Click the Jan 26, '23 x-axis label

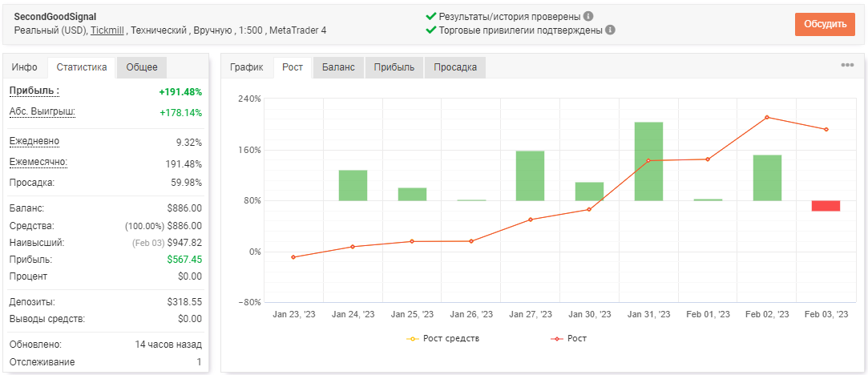coord(471,314)
